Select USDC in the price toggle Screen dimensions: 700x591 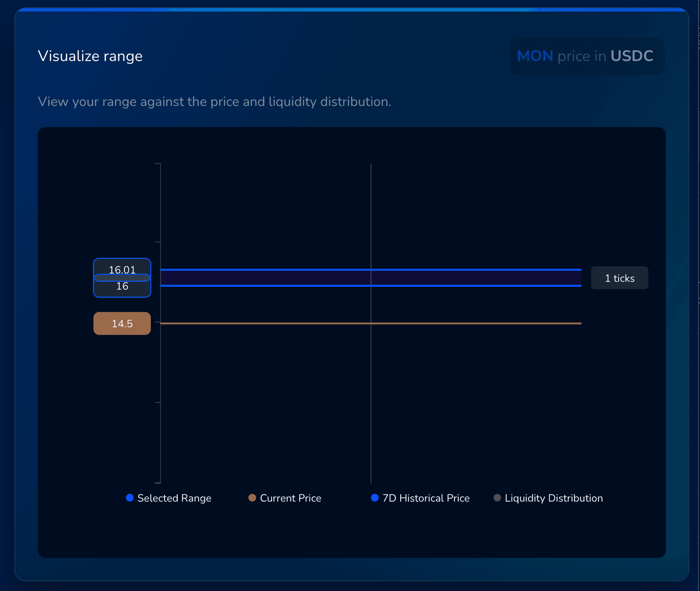(x=632, y=56)
